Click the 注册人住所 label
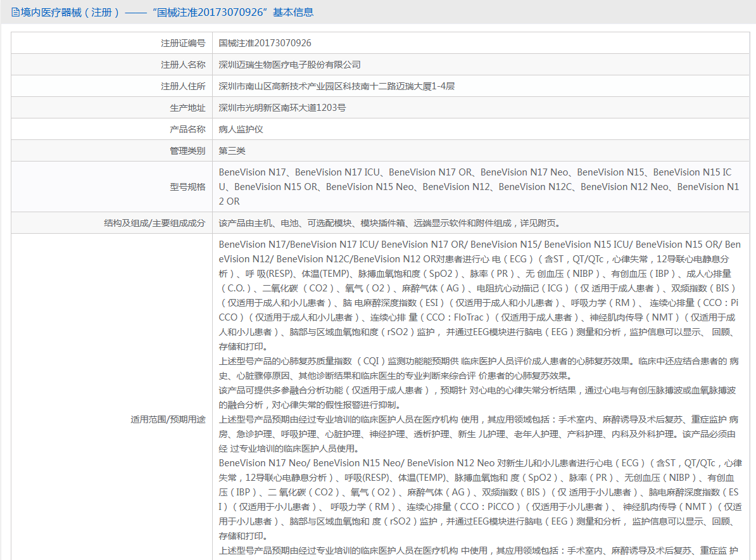Image resolution: width=756 pixels, height=560 pixels. pyautogui.click(x=183, y=86)
